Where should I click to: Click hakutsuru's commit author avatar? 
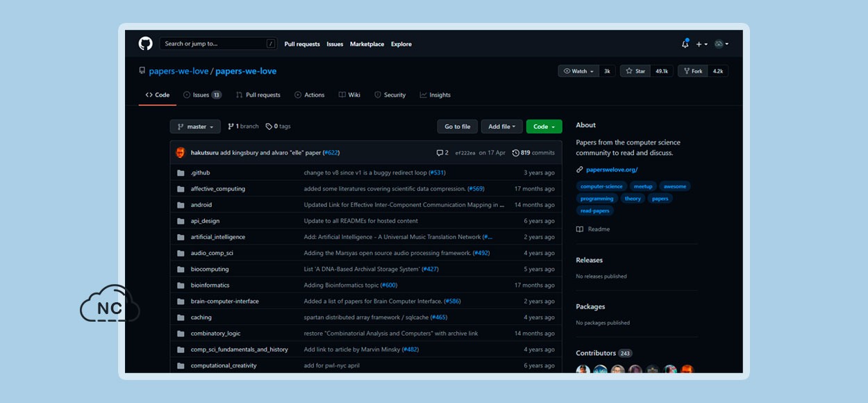coord(181,152)
